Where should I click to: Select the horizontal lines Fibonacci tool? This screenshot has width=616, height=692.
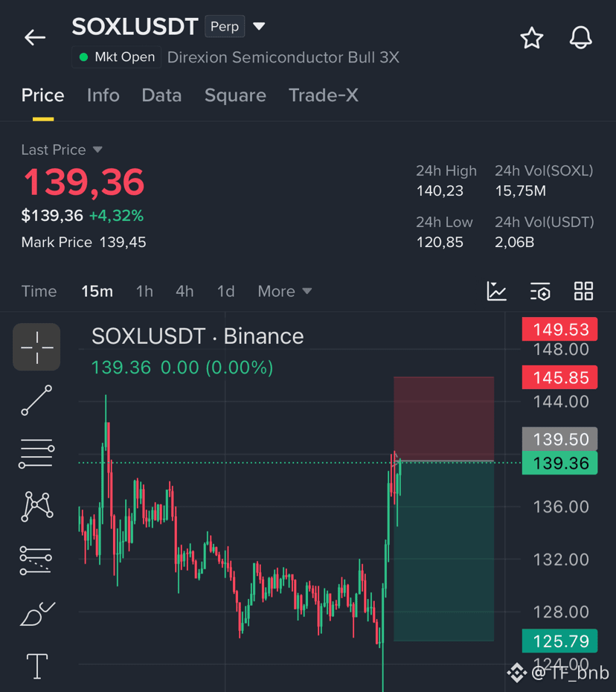coord(36,454)
